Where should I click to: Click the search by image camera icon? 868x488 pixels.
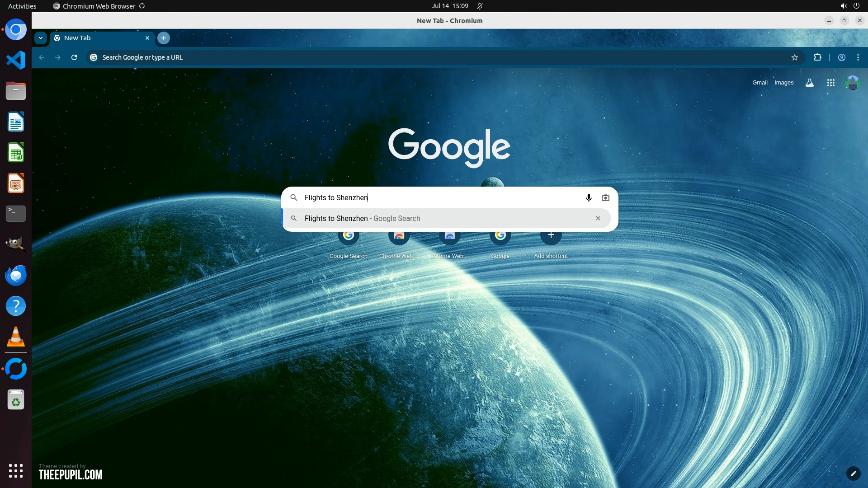pos(605,198)
